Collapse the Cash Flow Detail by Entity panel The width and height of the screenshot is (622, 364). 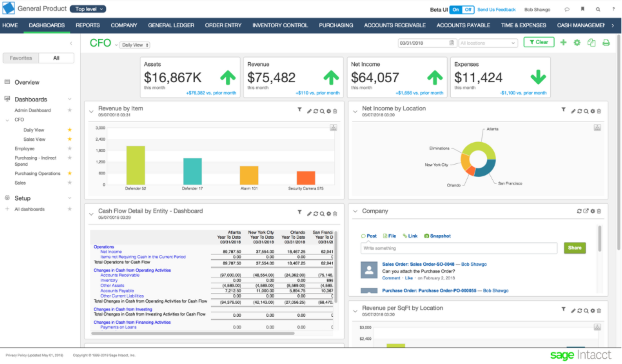point(91,214)
